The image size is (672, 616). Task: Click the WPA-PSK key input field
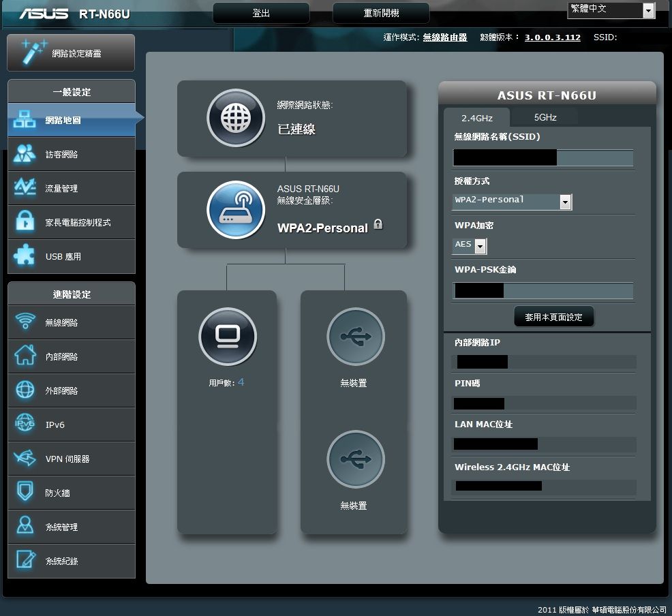pyautogui.click(x=543, y=290)
